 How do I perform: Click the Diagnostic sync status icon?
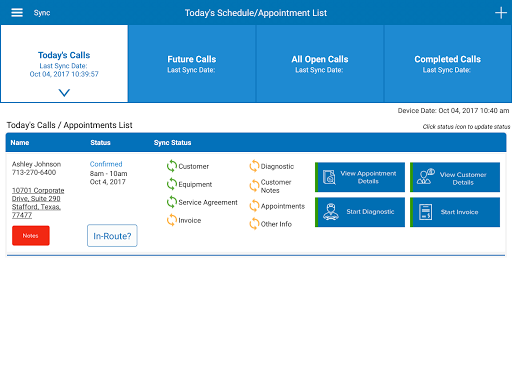coord(254,166)
